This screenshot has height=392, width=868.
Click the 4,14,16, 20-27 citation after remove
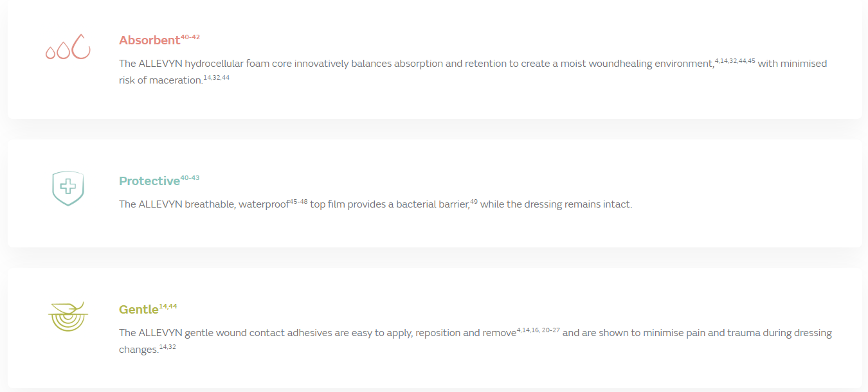click(539, 330)
